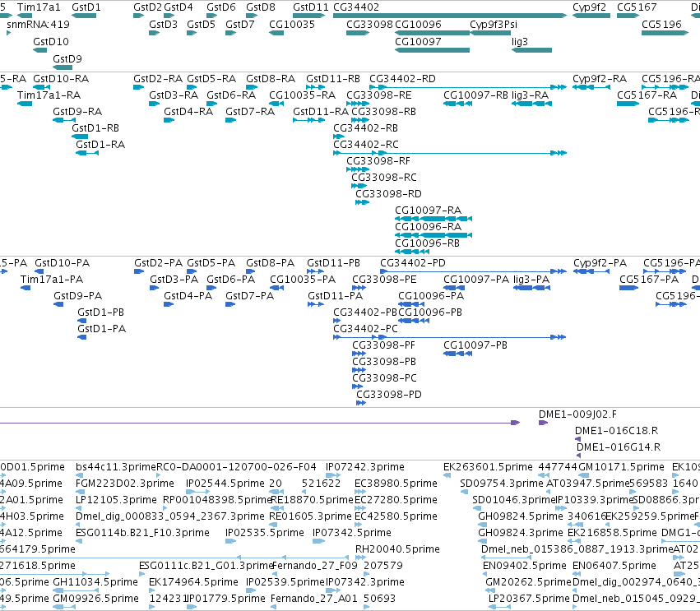
Task: Select the Tim17a1 gene label
Action: (39, 7)
